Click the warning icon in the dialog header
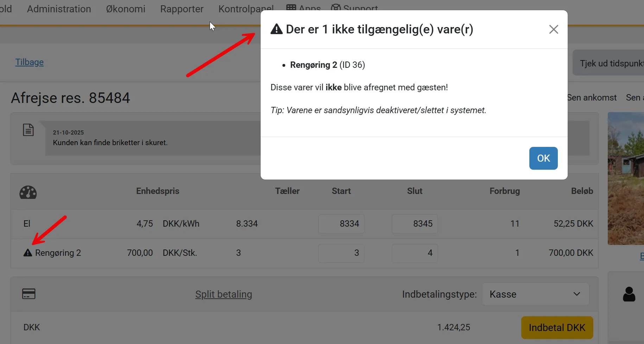 [276, 29]
